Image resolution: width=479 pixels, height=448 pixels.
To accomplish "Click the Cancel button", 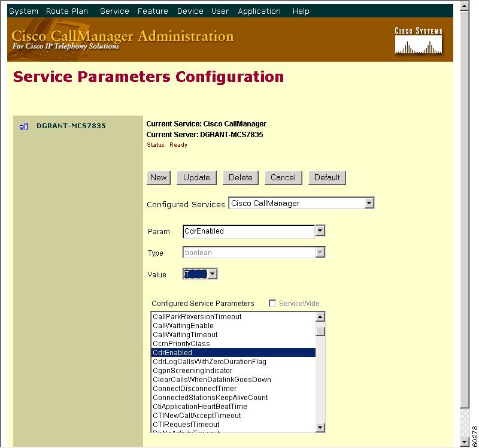I will pos(283,177).
